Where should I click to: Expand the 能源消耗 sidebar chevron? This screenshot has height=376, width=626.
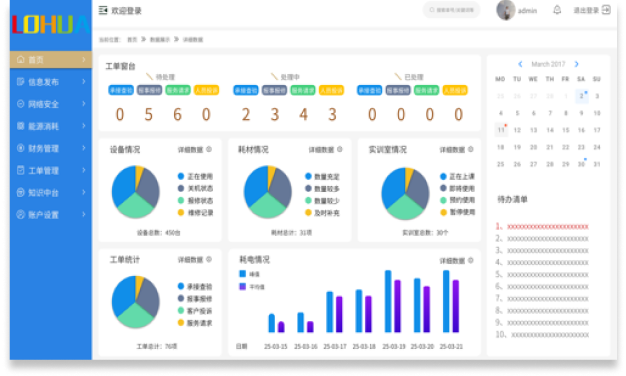point(83,126)
